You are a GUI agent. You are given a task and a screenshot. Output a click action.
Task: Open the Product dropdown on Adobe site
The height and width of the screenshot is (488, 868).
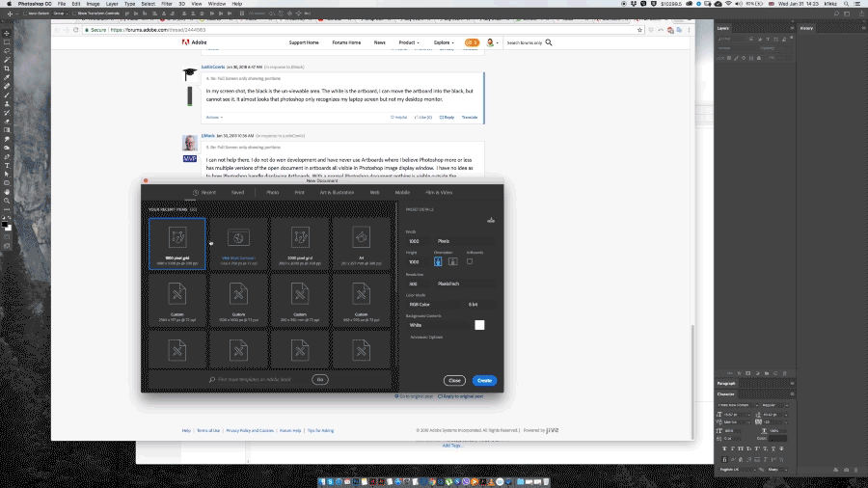pos(409,42)
